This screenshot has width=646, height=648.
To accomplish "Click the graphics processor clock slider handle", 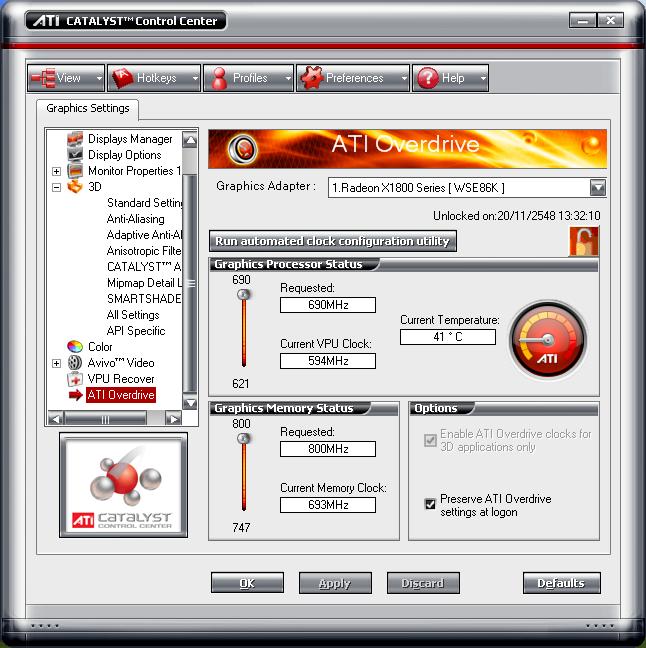I will click(244, 294).
